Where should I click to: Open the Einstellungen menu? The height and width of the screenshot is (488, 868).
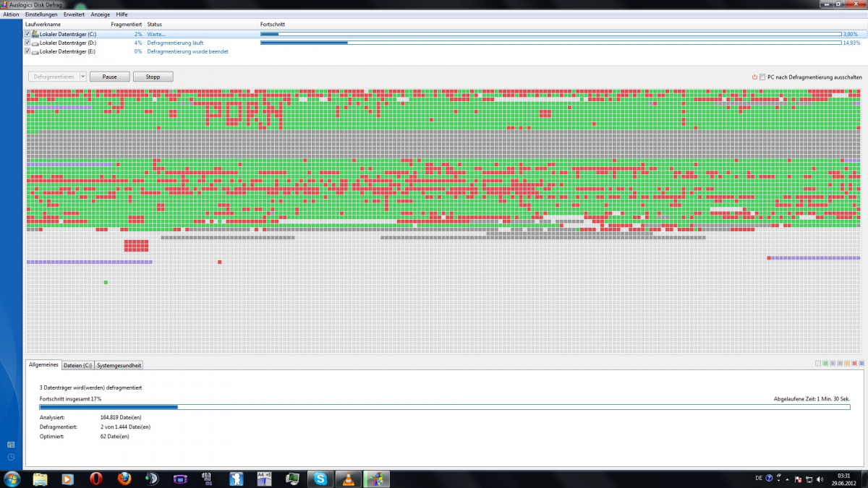click(41, 14)
